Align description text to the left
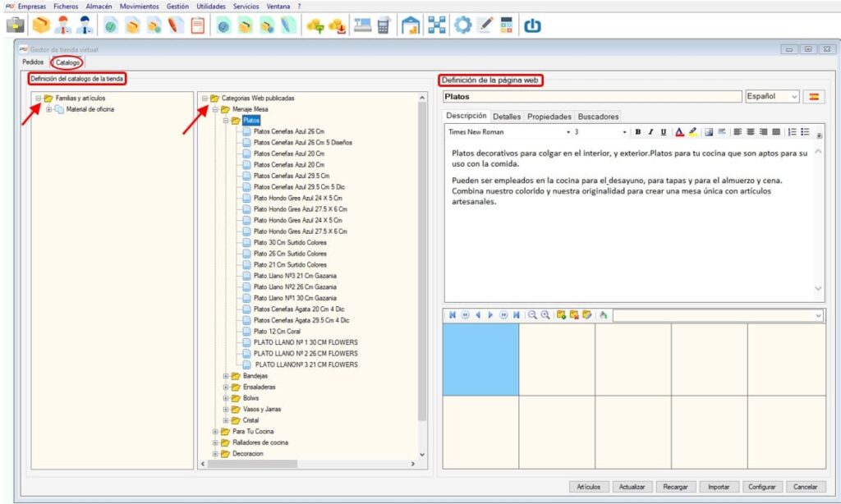This screenshot has width=841, height=504. (x=738, y=132)
